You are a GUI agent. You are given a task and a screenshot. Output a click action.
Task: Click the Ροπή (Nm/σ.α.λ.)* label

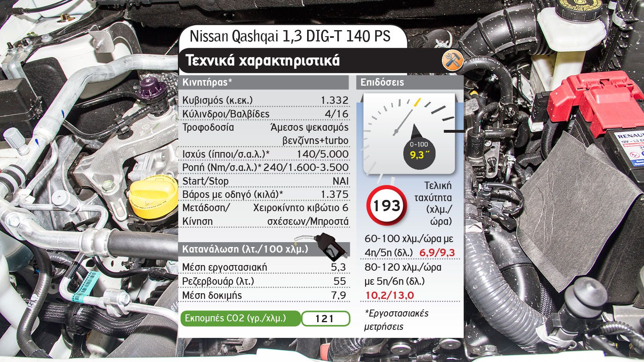[x=222, y=167]
